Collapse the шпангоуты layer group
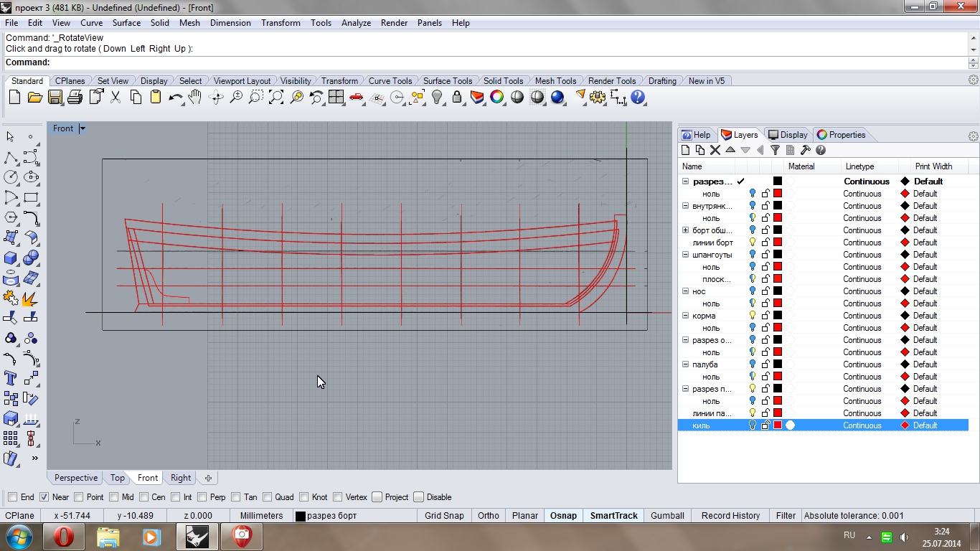The width and height of the screenshot is (980, 551). pyautogui.click(x=685, y=255)
